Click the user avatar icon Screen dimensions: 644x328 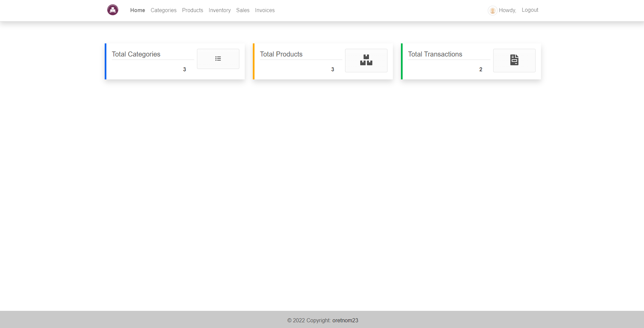point(493,10)
